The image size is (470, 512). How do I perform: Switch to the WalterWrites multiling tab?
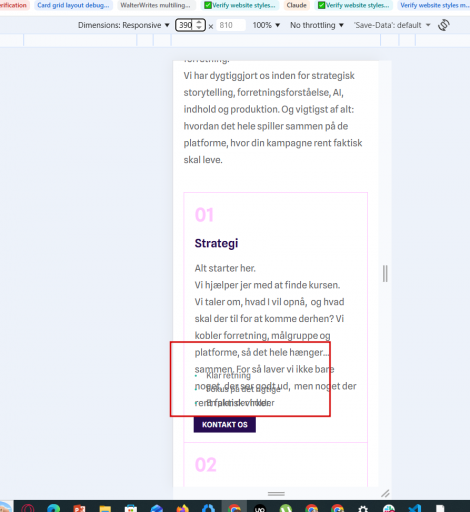tap(155, 5)
